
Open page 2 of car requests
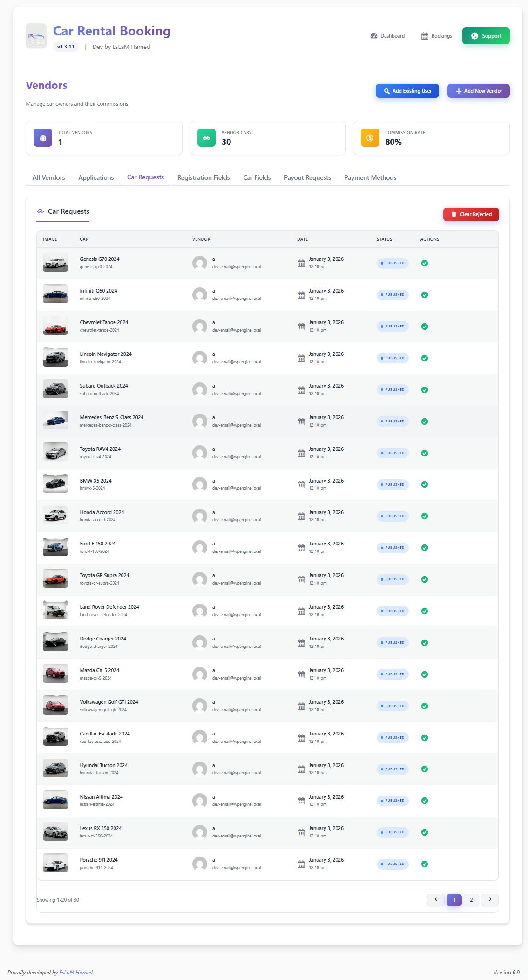[471, 900]
